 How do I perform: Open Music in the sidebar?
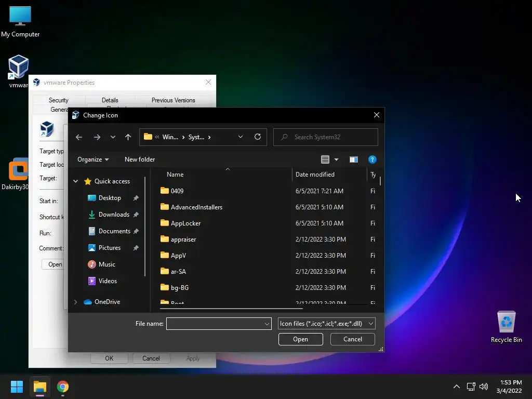point(107,264)
